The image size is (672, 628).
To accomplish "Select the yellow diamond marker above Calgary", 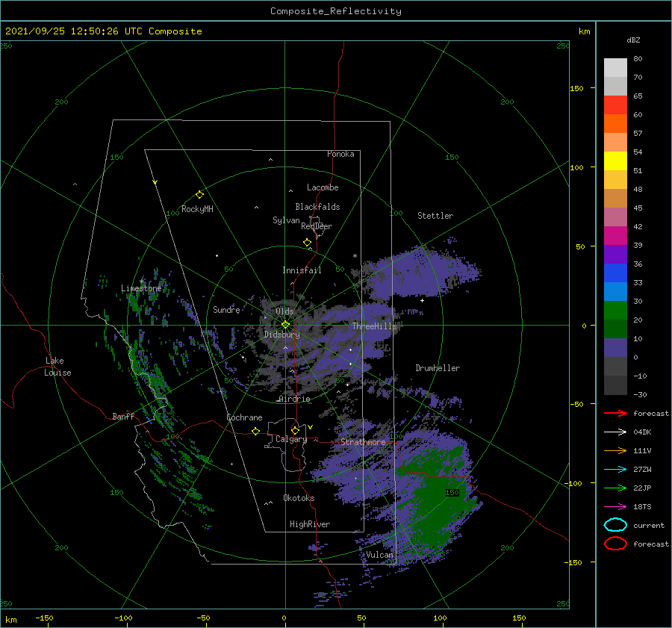I will pos(295,430).
